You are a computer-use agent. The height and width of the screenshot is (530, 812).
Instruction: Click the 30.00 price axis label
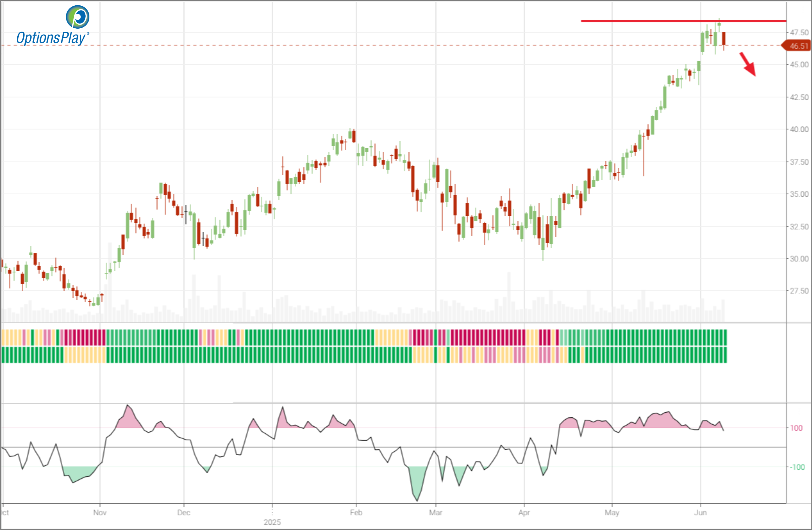(x=799, y=259)
